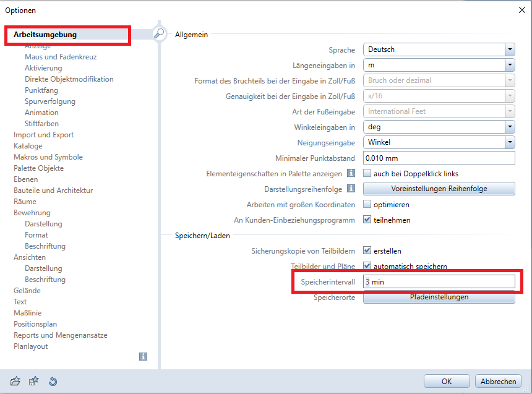The image size is (532, 394).
Task: Click the save as favorite icon
Action: tap(34, 381)
